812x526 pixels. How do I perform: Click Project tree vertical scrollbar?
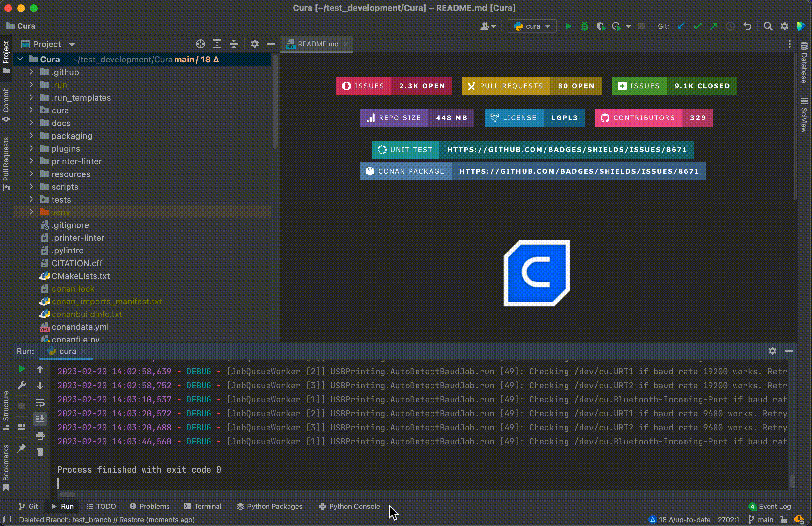point(275,102)
